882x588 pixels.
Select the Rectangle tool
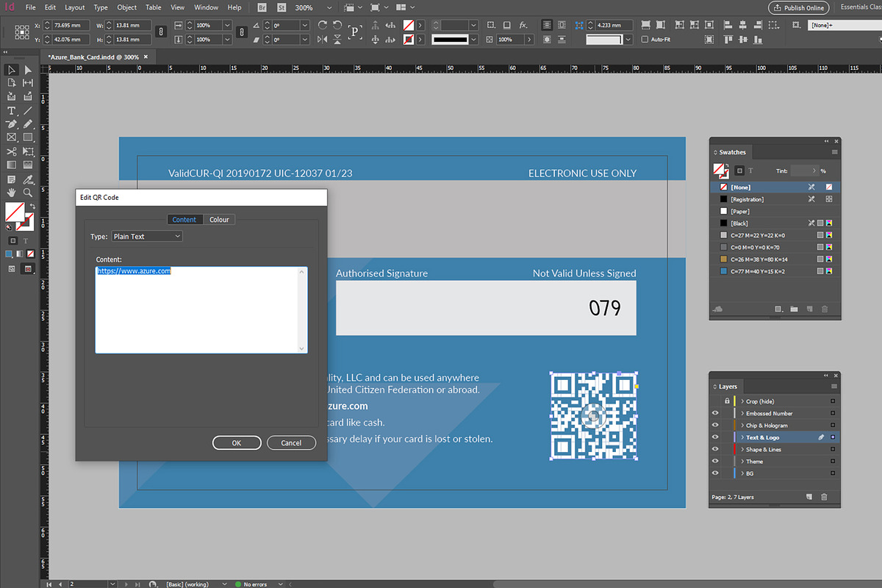(28, 137)
